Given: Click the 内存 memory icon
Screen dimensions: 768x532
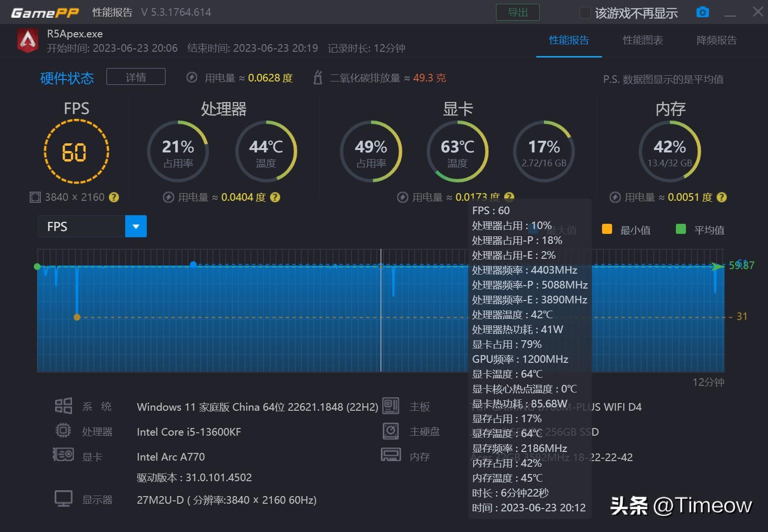Looking at the screenshot, I should pos(391,456).
